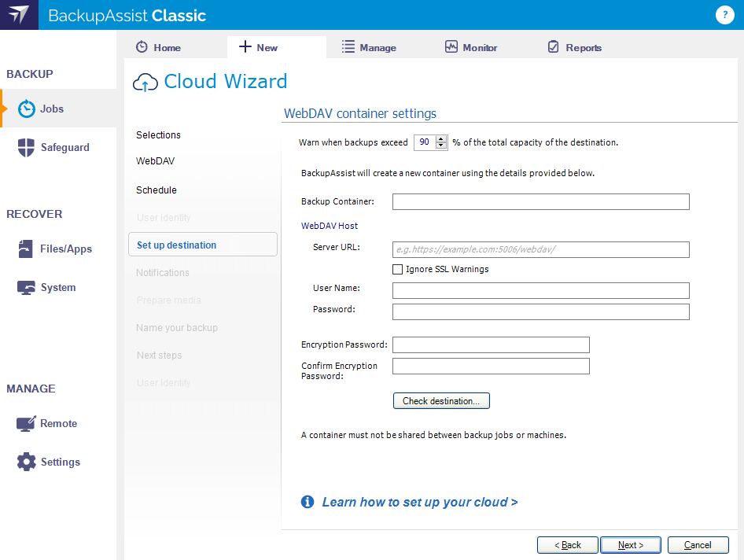Click the Confirm Encryption Password field
This screenshot has width=744, height=560.
point(491,367)
